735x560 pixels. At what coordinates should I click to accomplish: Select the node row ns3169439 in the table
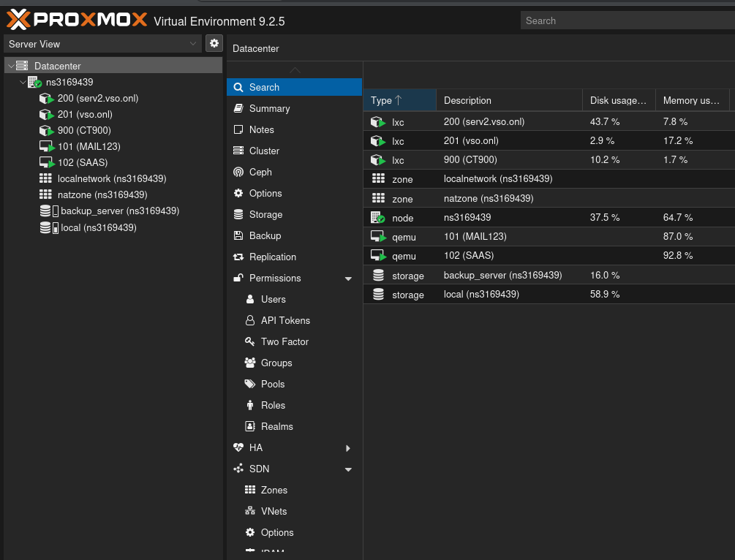[x=549, y=217]
